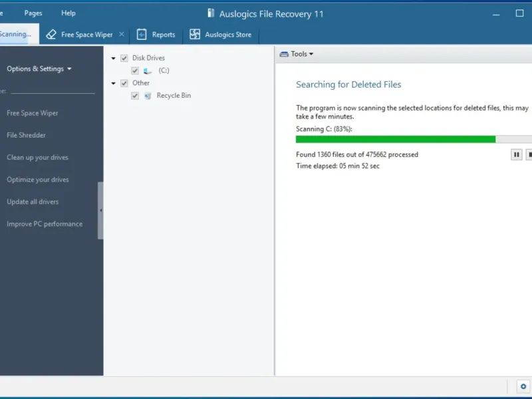
Task: Click the Reports tab icon
Action: 142,35
